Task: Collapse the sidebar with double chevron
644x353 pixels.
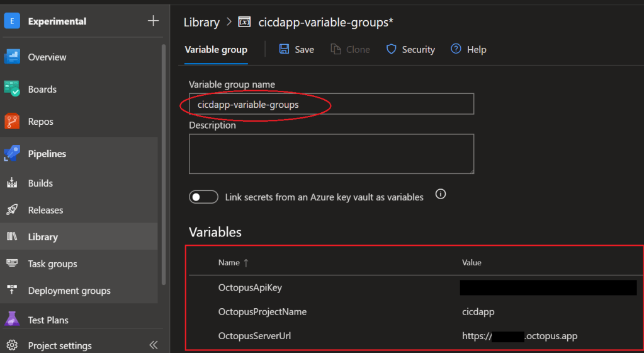Action: pyautogui.click(x=153, y=345)
